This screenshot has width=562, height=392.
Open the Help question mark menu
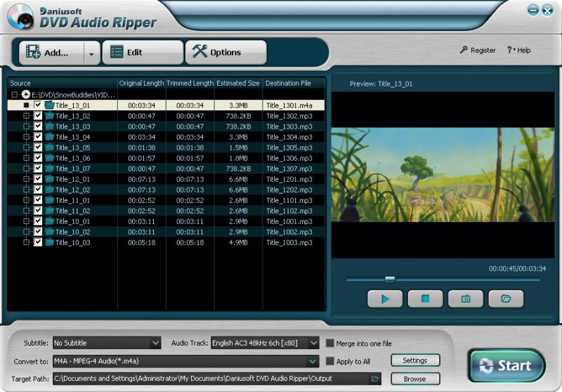click(511, 51)
